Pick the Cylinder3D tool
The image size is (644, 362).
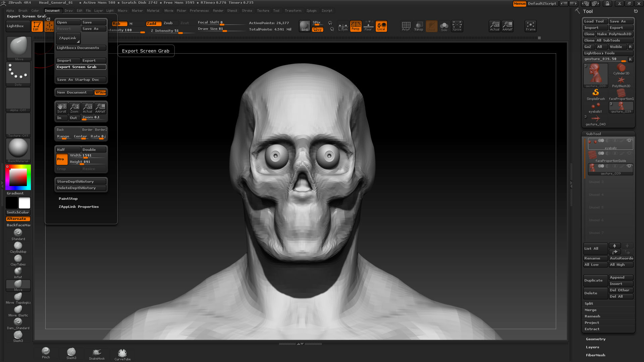pyautogui.click(x=621, y=69)
